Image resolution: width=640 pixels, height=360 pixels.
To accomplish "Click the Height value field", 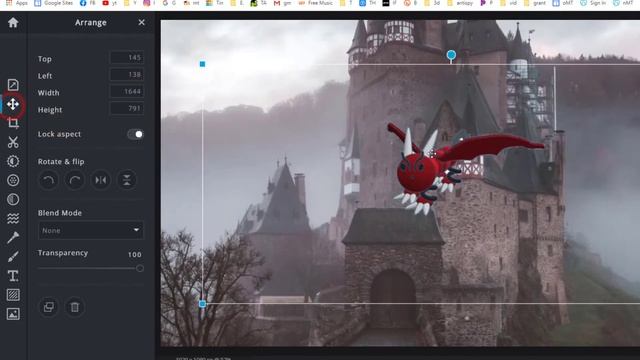I will tap(127, 109).
